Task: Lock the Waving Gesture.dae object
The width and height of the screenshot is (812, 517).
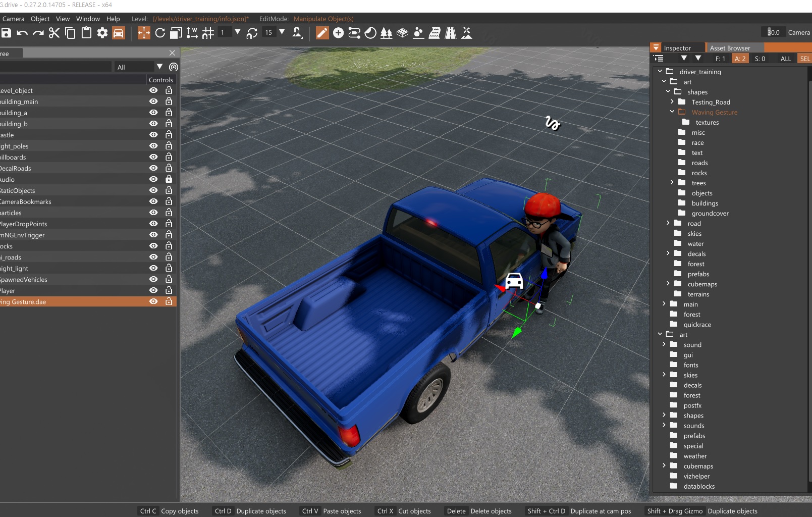Action: pyautogui.click(x=169, y=301)
